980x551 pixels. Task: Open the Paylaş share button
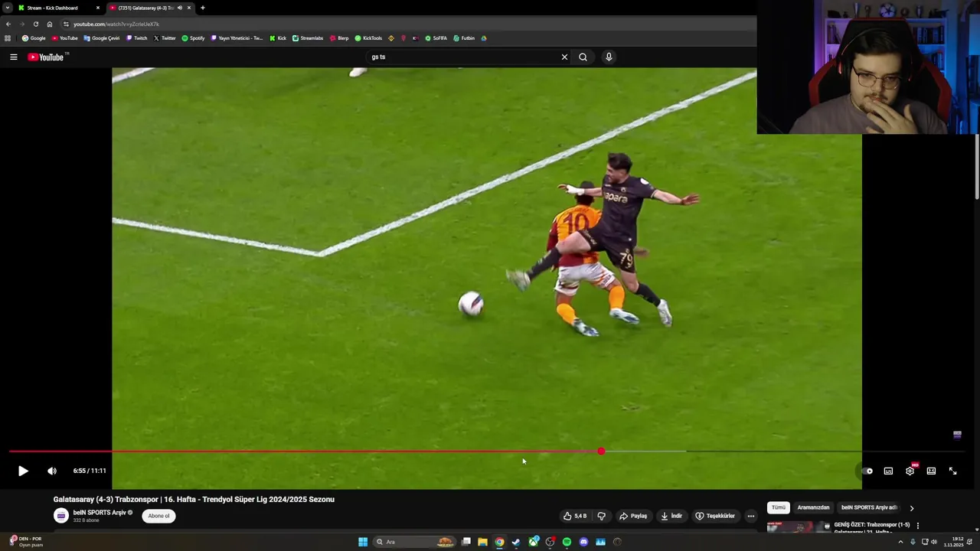point(633,516)
